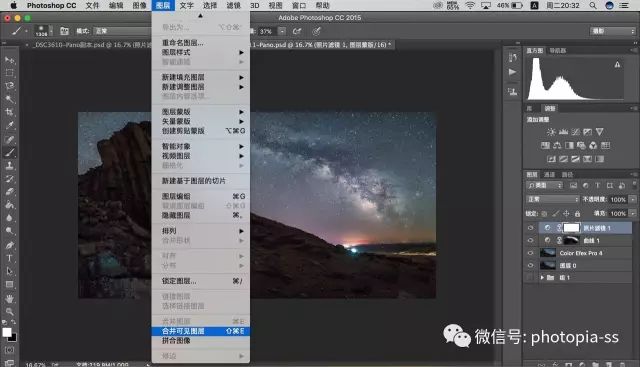Image resolution: width=640 pixels, height=367 pixels.
Task: Choose 重命名图层... menu item
Action: point(200,42)
